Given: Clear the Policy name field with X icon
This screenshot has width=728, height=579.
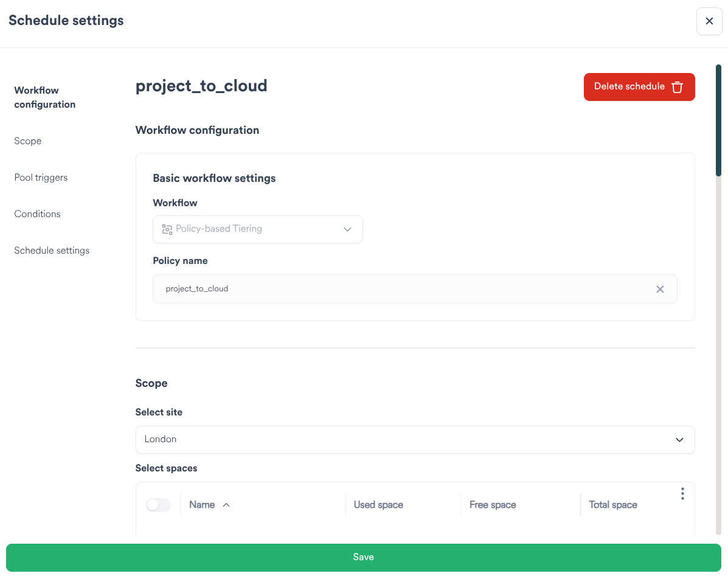Looking at the screenshot, I should pyautogui.click(x=660, y=289).
